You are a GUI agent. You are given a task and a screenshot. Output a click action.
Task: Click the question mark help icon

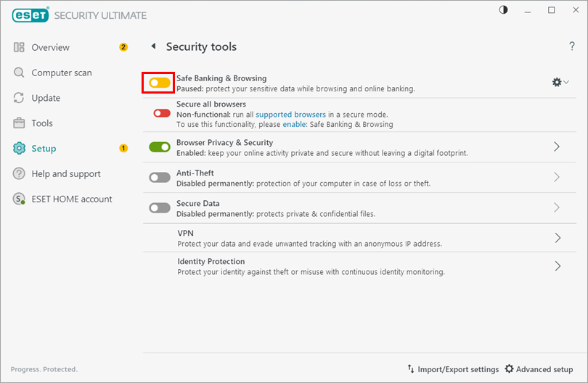click(572, 46)
